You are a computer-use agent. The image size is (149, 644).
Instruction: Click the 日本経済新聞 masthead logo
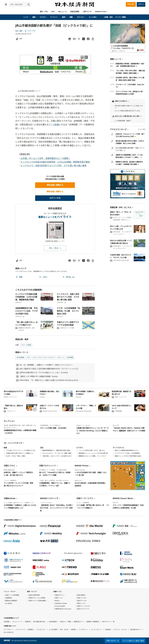74,5
